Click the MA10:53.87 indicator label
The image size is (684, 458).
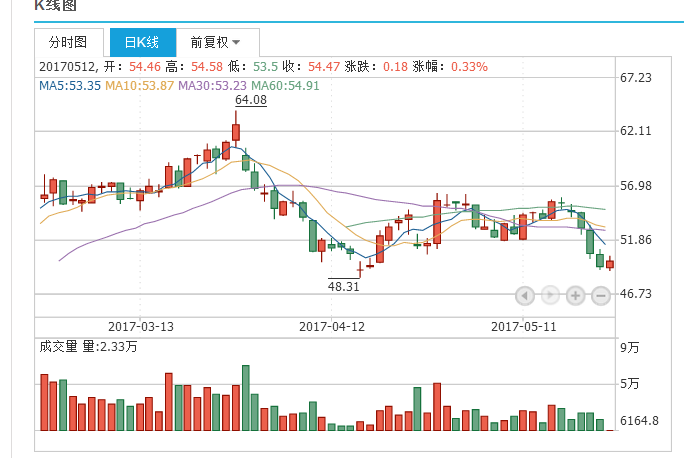coord(140,85)
